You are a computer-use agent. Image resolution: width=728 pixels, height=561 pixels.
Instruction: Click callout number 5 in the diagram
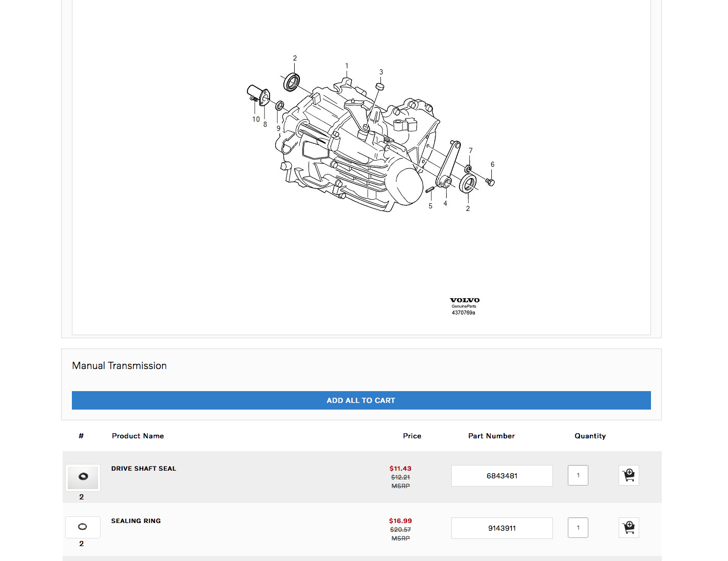[x=430, y=206]
